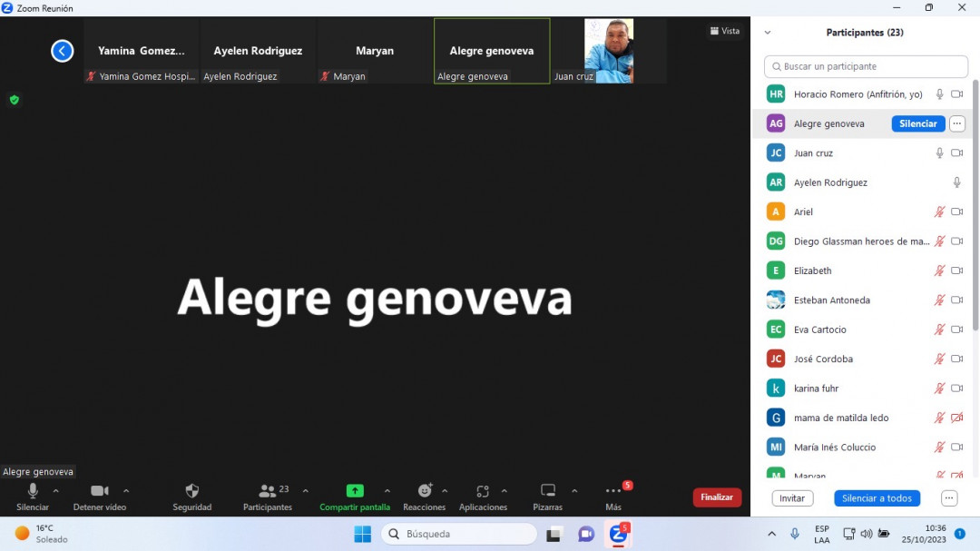Viewport: 980px width, 551px height.
Task: Click Invitar button
Action: coord(792,498)
